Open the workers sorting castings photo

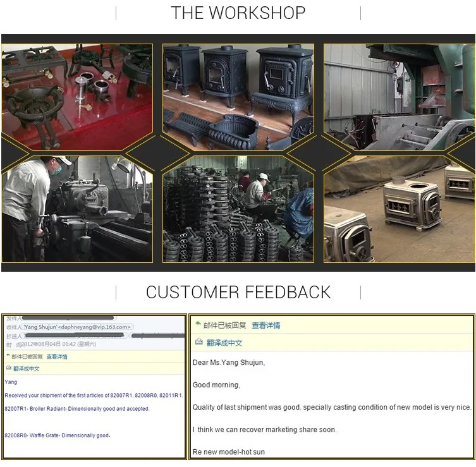click(238, 209)
